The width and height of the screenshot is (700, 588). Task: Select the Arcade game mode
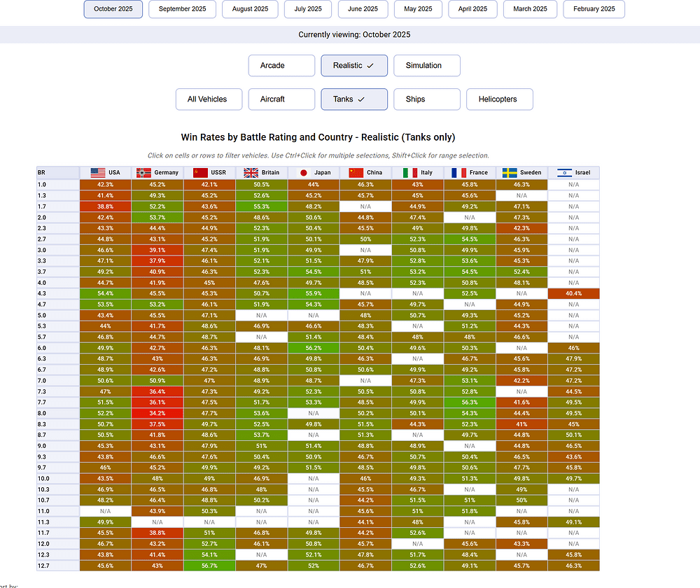click(281, 66)
